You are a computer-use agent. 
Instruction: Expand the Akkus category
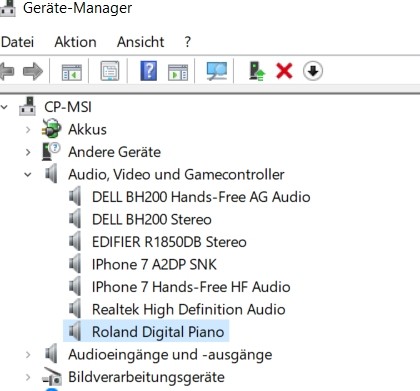click(x=28, y=130)
